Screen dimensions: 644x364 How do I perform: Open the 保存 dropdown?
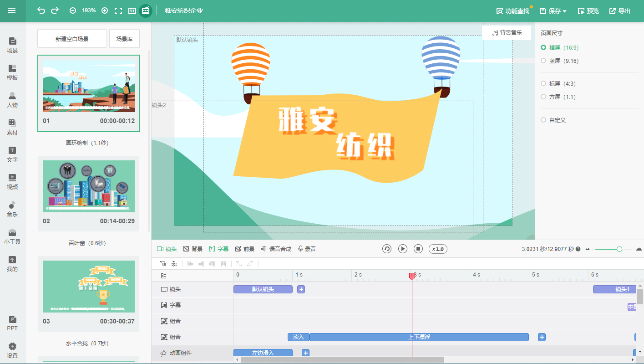click(553, 11)
